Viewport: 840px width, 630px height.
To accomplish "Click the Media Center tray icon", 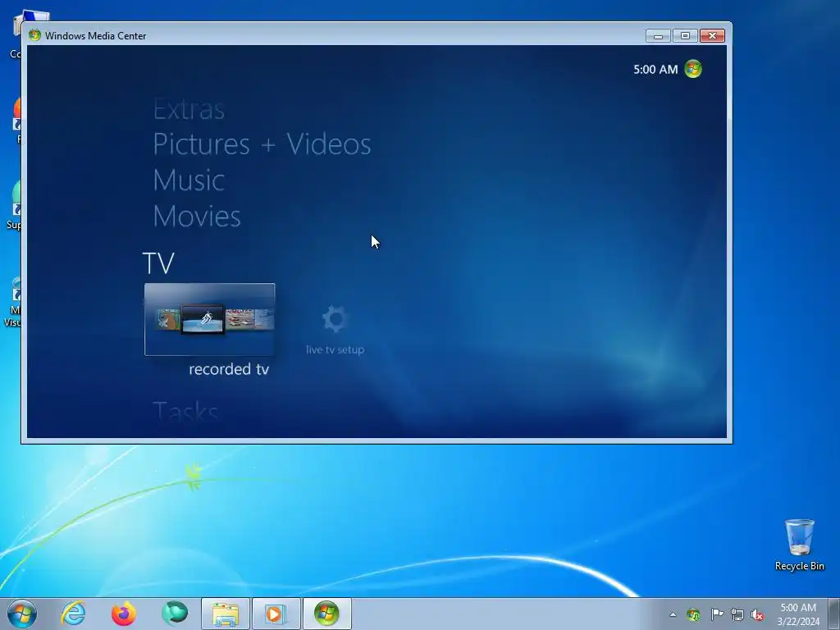I will coord(694,614).
